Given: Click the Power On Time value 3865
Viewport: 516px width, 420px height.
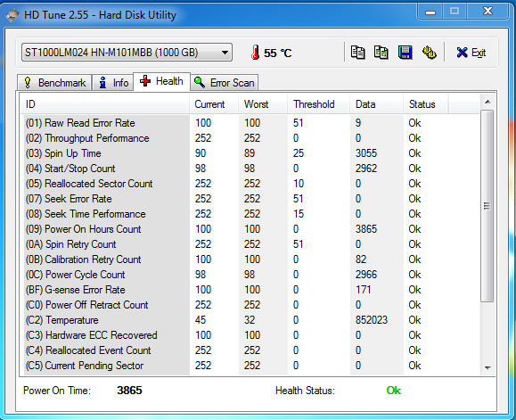Looking at the screenshot, I should tap(129, 391).
